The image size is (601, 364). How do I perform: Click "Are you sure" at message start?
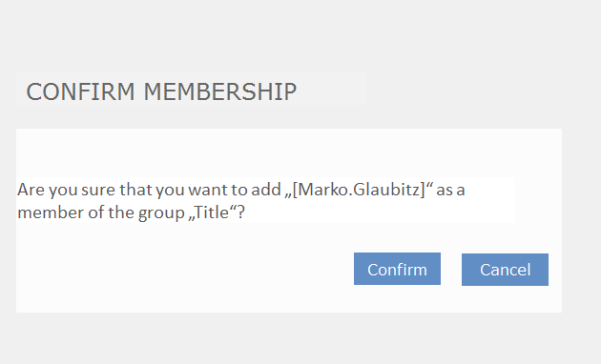pos(66,190)
